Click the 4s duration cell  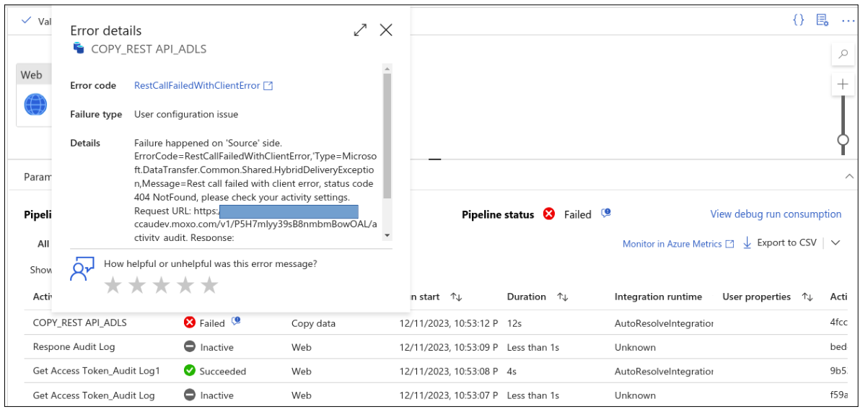point(512,371)
